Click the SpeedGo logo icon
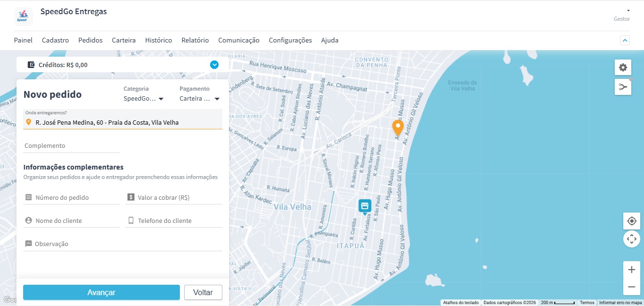The height and width of the screenshot is (306, 644). click(23, 17)
